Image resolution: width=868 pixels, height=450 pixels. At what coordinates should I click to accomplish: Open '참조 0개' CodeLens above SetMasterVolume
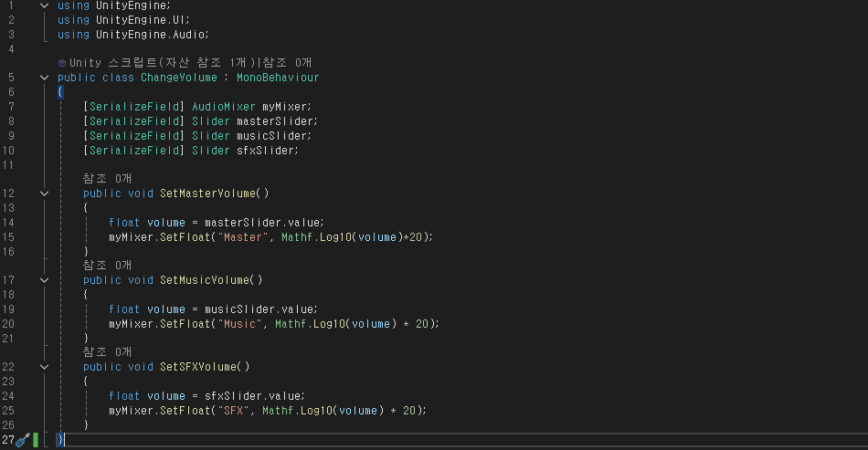coord(108,179)
